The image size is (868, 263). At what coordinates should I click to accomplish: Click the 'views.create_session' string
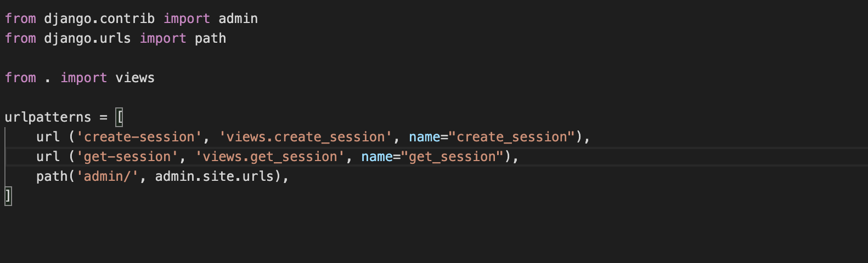pyautogui.click(x=306, y=137)
